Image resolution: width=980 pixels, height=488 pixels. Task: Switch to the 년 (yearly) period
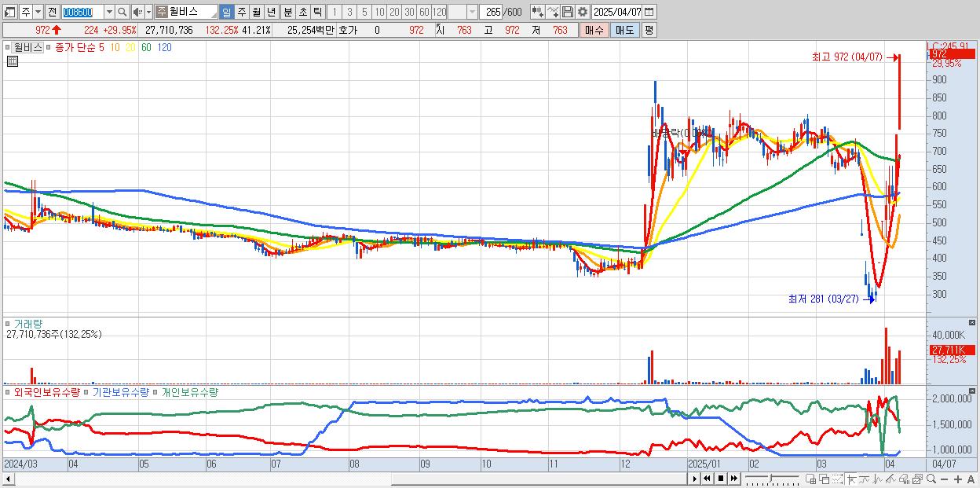point(271,12)
